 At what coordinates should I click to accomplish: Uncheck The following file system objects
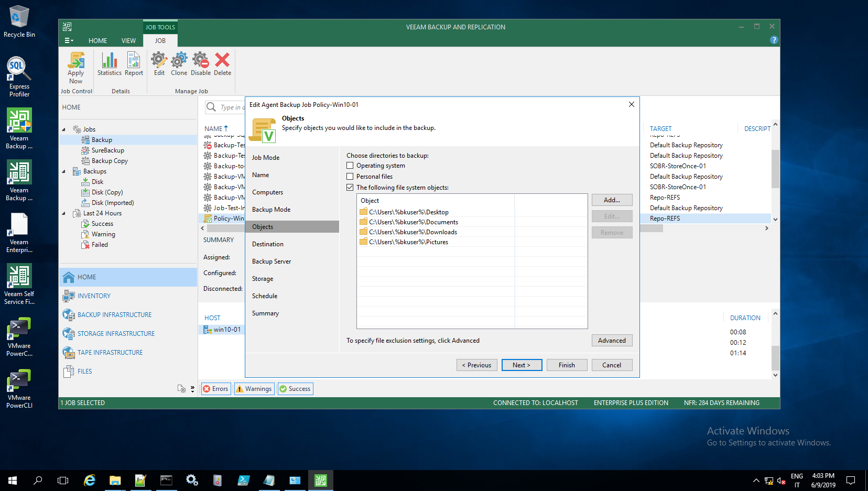point(350,188)
